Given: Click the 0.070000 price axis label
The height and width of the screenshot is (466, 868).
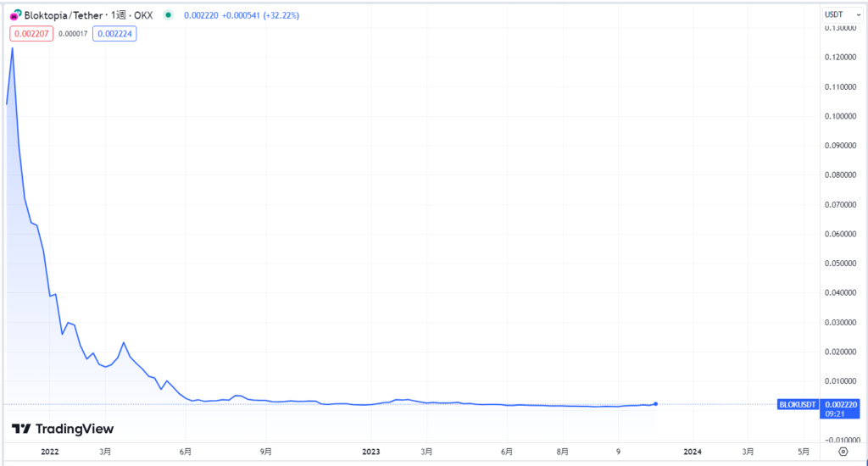Looking at the screenshot, I should click(840, 205).
